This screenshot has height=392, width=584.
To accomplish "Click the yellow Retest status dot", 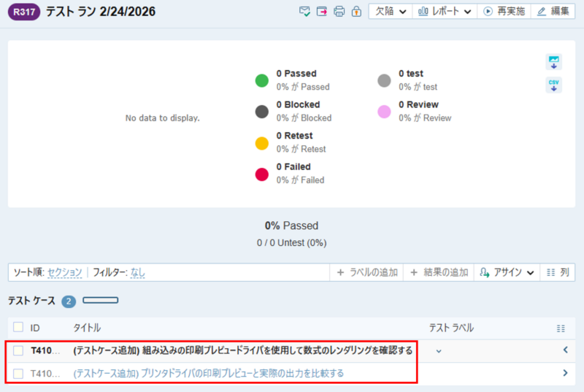I will coord(262,143).
